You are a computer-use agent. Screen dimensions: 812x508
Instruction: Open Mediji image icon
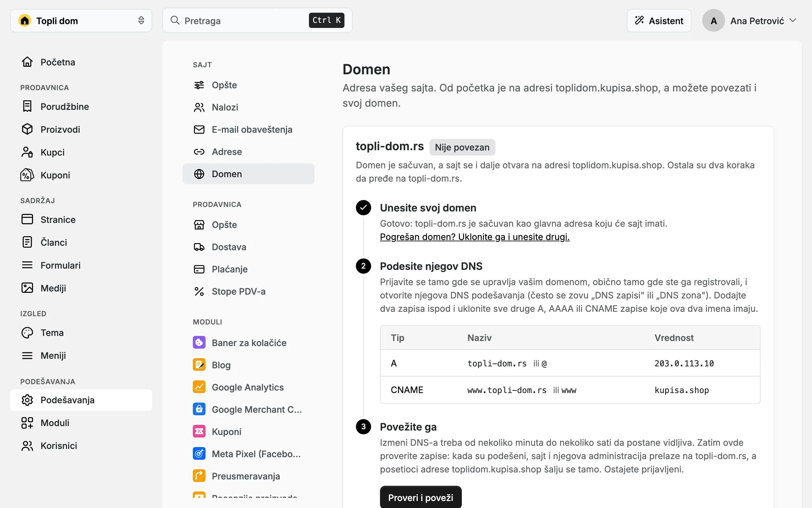(27, 288)
